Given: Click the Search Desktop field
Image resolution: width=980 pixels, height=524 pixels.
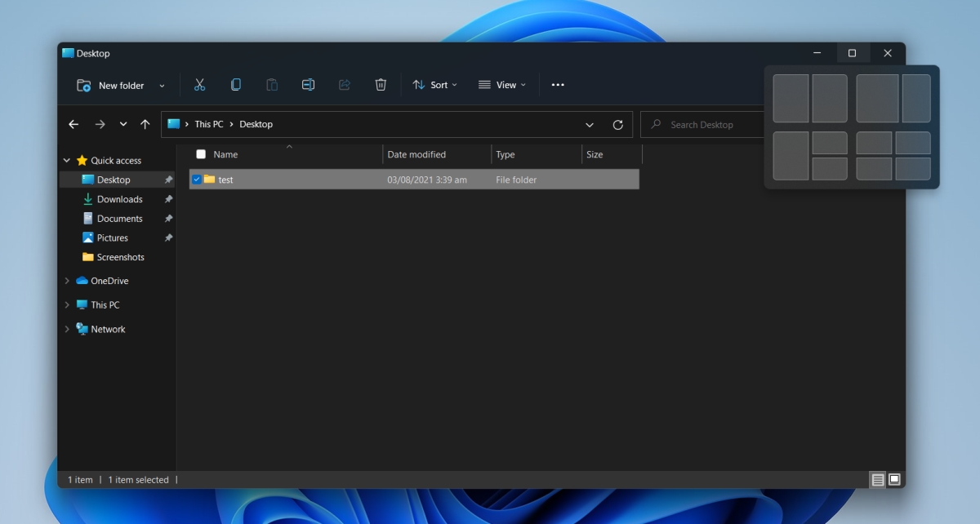Looking at the screenshot, I should tap(702, 125).
